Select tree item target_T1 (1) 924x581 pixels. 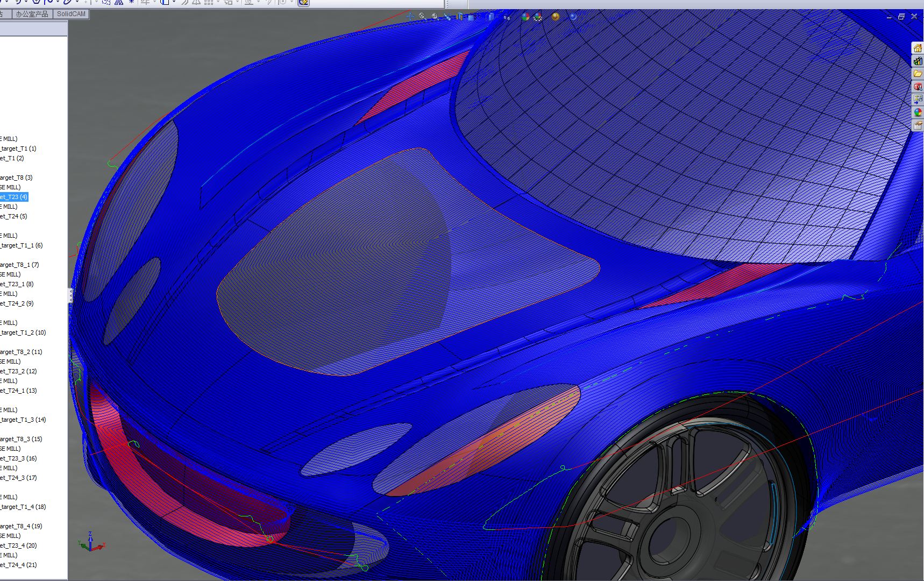[x=18, y=148]
